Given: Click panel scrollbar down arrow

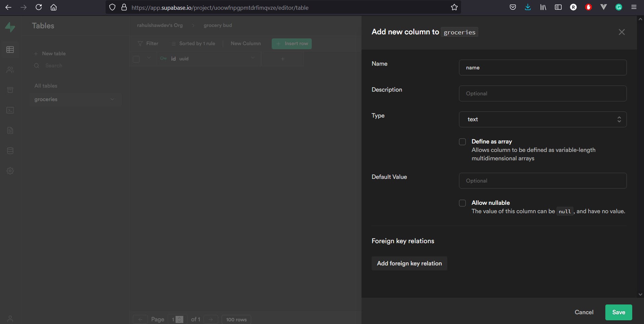Looking at the screenshot, I should click(x=640, y=294).
